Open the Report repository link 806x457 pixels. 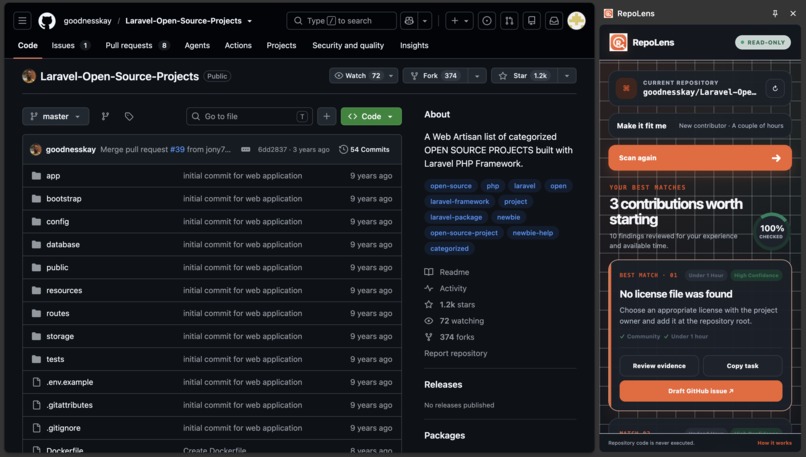click(x=455, y=353)
